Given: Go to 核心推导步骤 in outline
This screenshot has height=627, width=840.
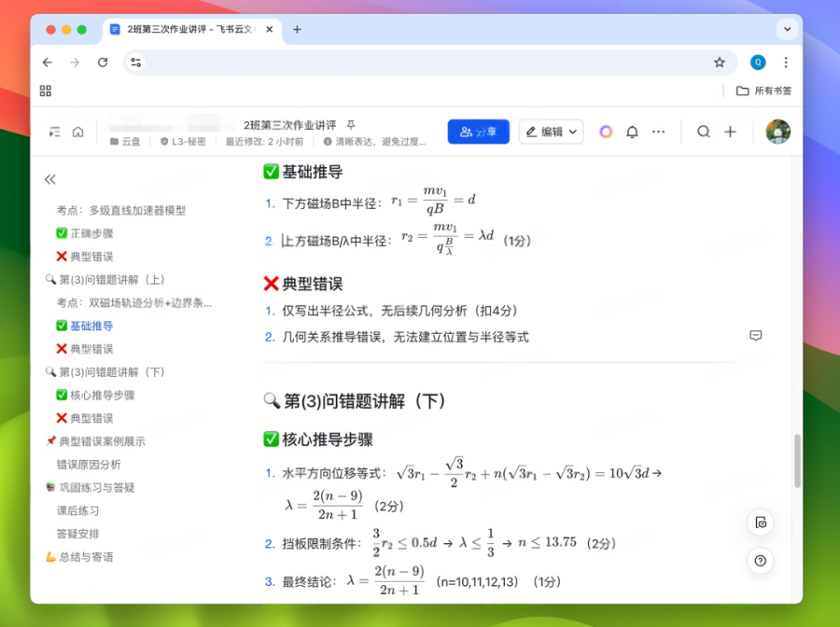Looking at the screenshot, I should click(x=95, y=396).
